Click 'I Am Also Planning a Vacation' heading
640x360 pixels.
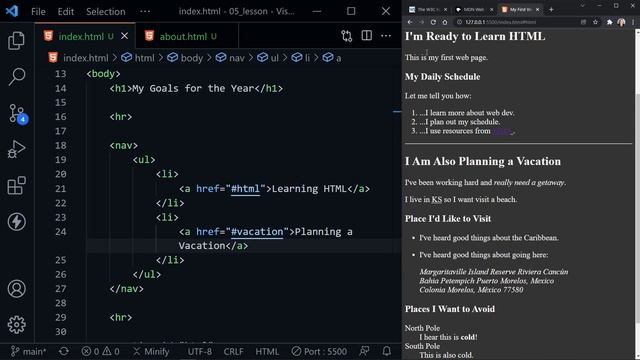483,162
